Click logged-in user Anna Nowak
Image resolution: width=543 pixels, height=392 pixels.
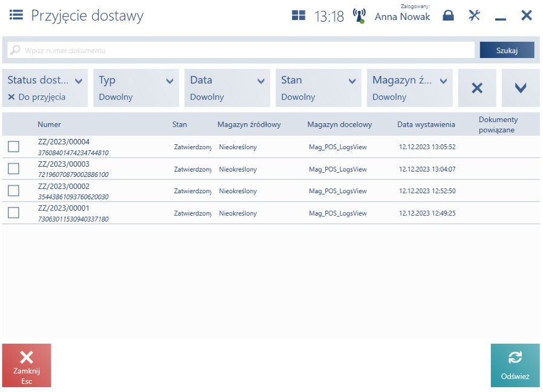point(402,16)
